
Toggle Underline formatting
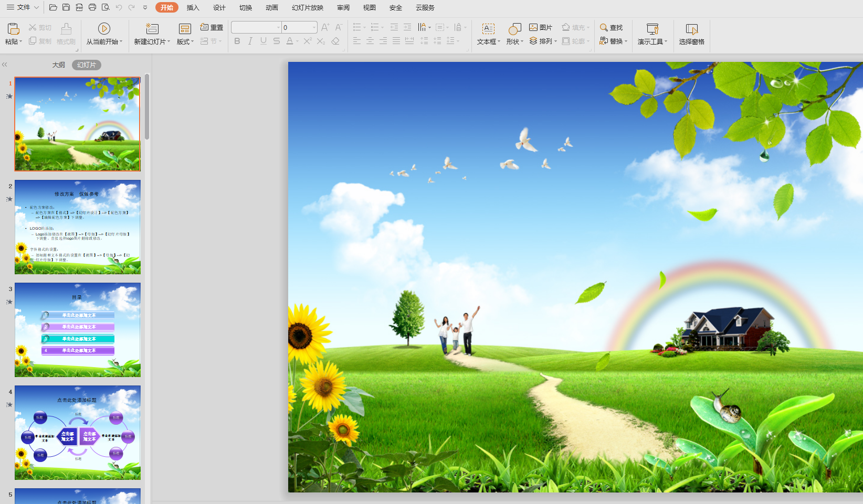pyautogui.click(x=264, y=41)
